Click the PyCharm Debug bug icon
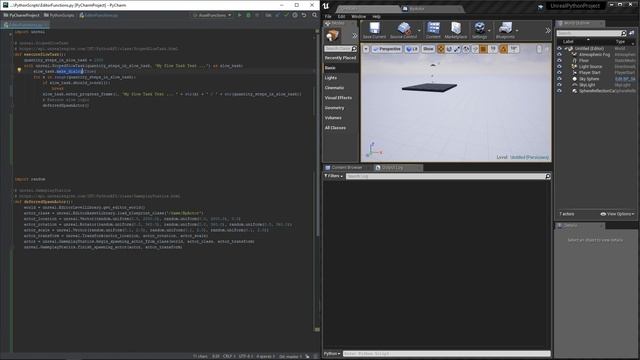Image resolution: width=640 pixels, height=360 pixels. tap(248, 15)
